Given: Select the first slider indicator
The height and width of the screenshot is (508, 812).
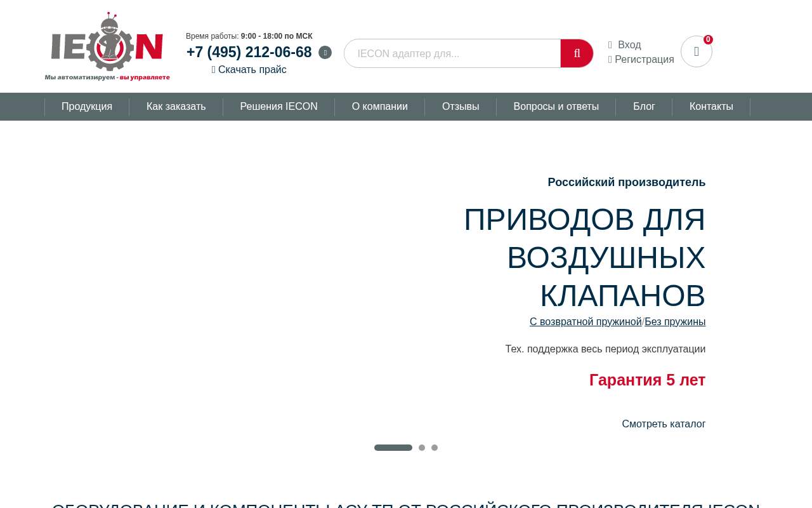Looking at the screenshot, I should tap(393, 448).
